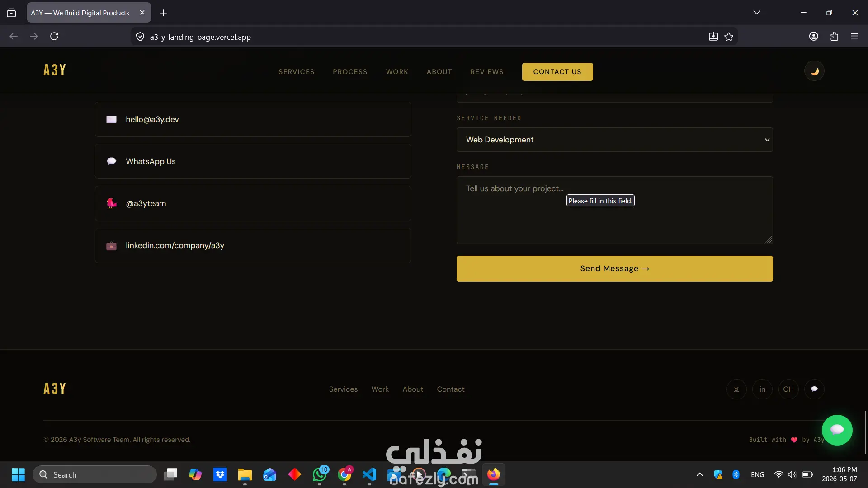
Task: Switch to Chrome in the taskbar
Action: (x=344, y=475)
